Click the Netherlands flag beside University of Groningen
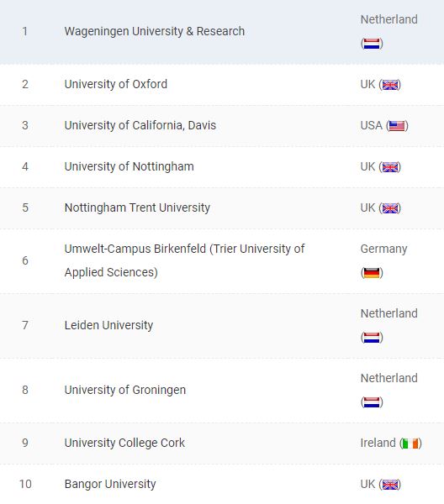This screenshot has height=504, width=444. pyautogui.click(x=372, y=402)
